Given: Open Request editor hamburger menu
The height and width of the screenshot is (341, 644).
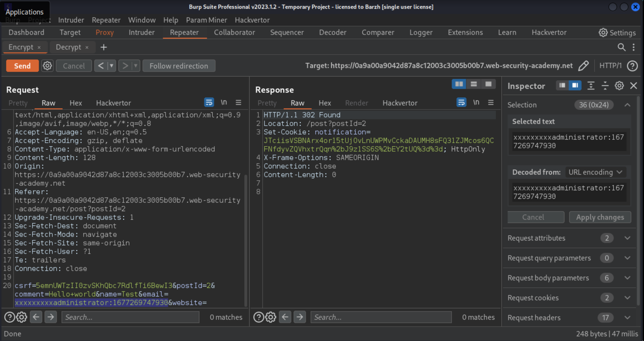Looking at the screenshot, I should (x=238, y=102).
